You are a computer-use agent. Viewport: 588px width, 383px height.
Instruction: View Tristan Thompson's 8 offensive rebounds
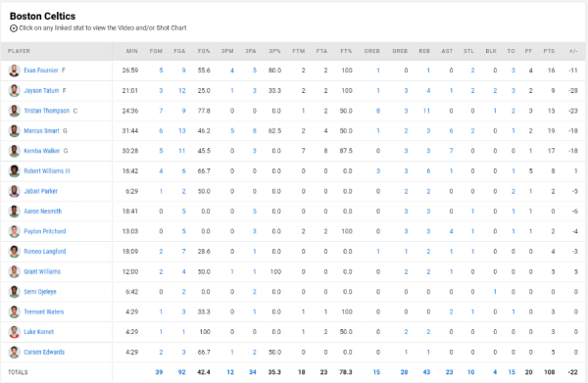[x=378, y=111]
